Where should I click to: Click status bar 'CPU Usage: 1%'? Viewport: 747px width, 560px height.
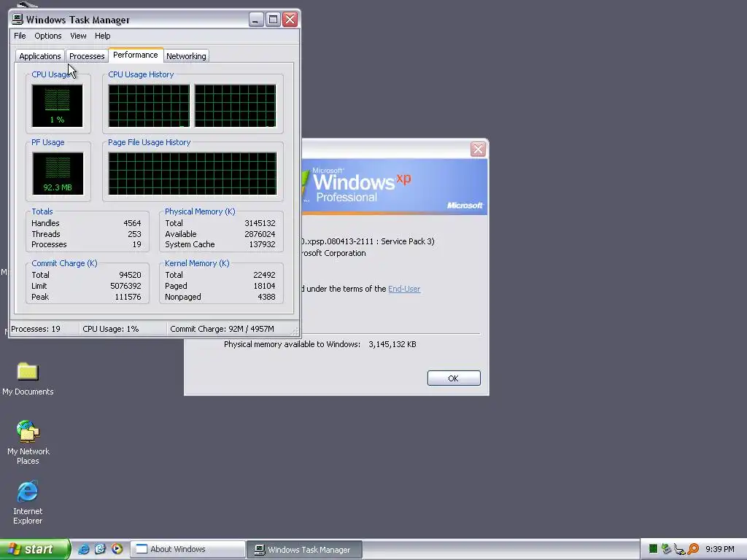pyautogui.click(x=111, y=329)
